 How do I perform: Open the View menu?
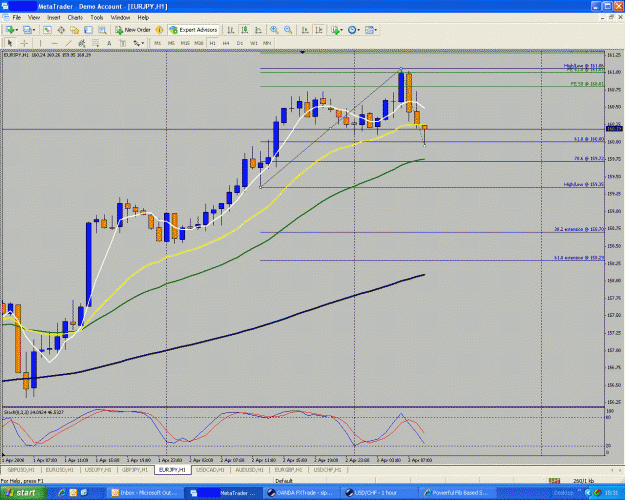click(x=34, y=18)
